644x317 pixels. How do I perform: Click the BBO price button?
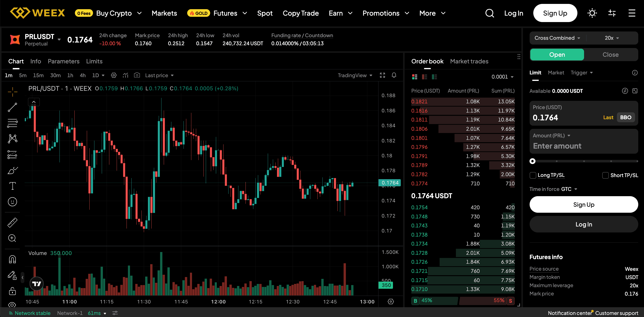pyautogui.click(x=625, y=117)
